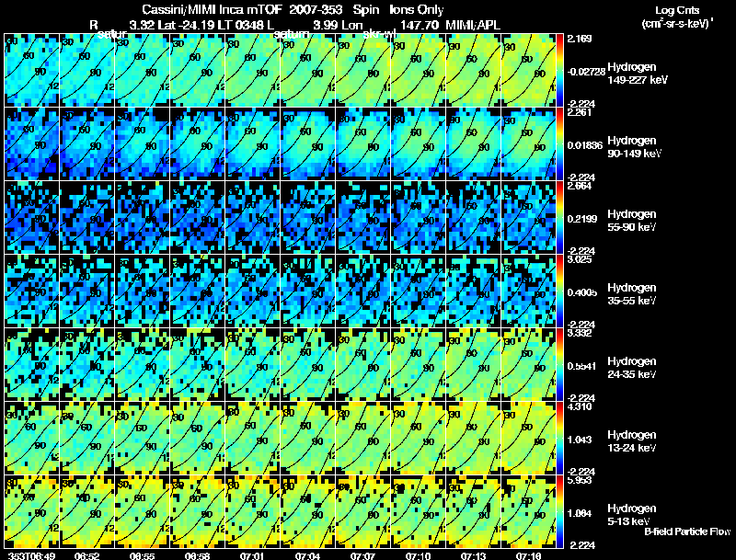
Task: Click the color bar beside Hydrogen 13-24 keV
Action: [x=559, y=439]
